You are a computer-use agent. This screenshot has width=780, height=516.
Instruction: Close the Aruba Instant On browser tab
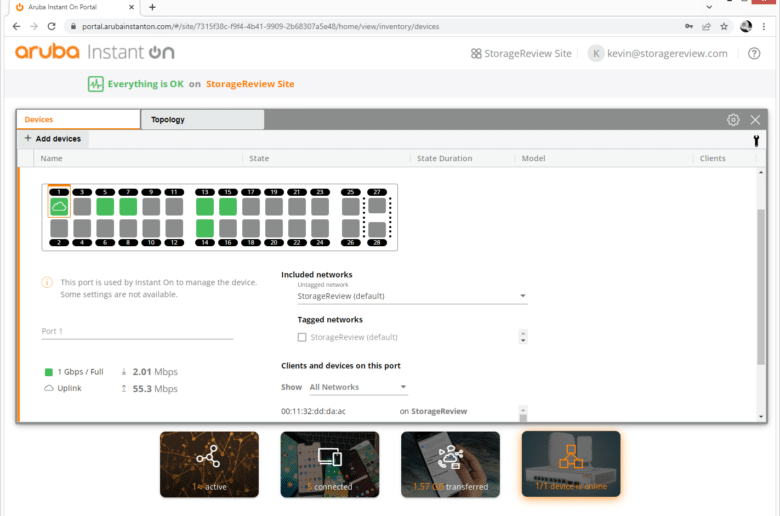pyautogui.click(x=131, y=7)
